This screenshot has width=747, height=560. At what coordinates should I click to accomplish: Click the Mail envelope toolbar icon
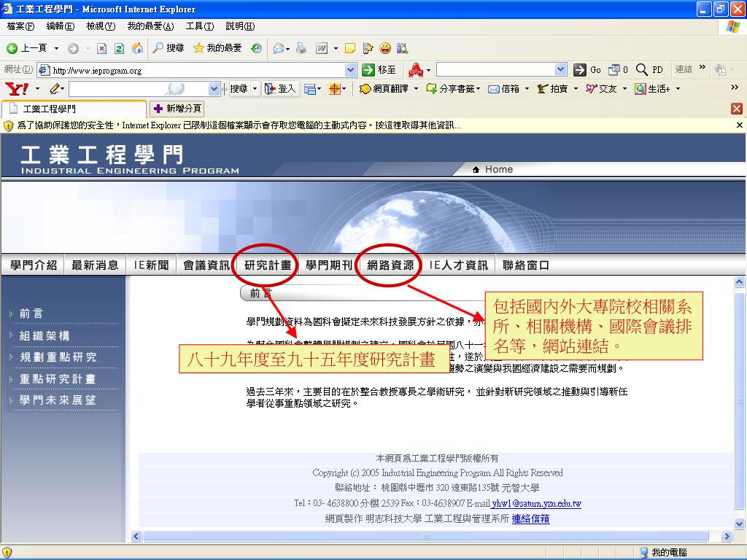click(x=279, y=48)
